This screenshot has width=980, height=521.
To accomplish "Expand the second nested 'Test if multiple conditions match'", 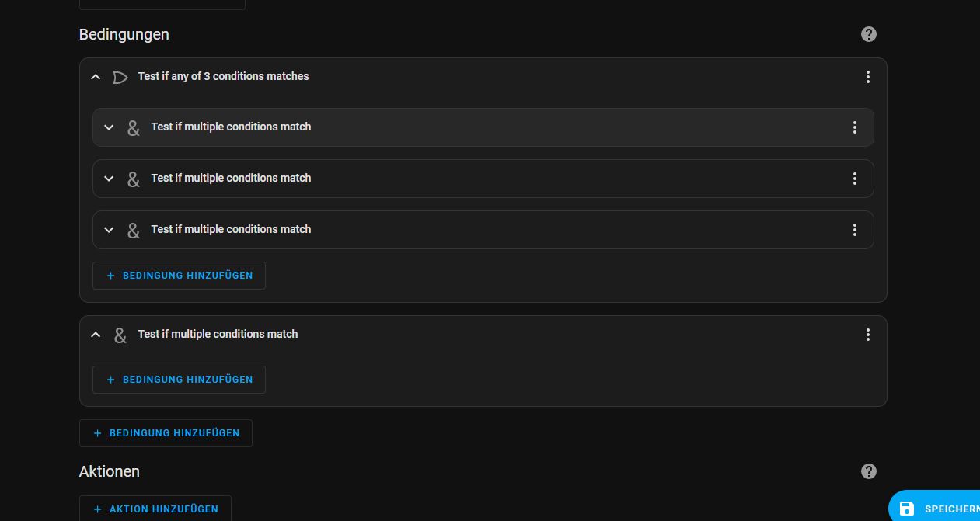I will tap(109, 179).
